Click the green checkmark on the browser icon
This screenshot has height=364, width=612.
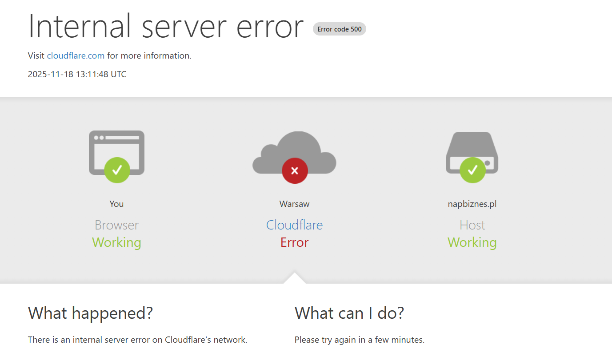coord(117,170)
